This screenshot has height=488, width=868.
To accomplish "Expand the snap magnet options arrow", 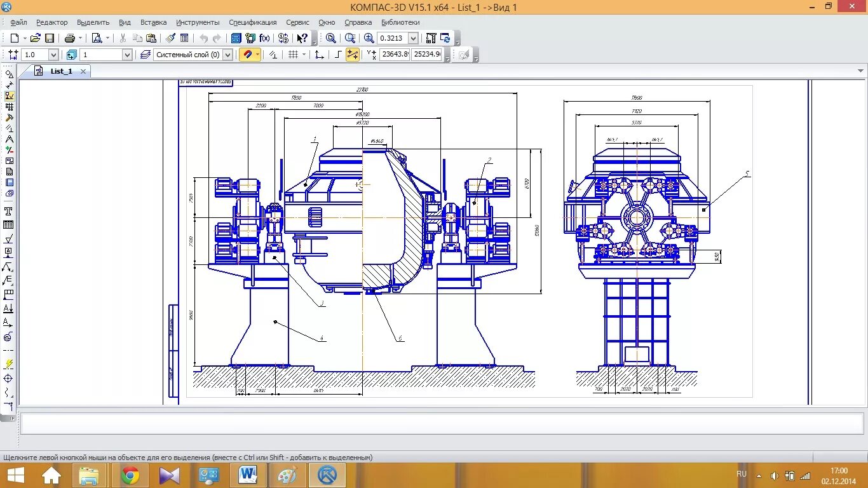I will point(257,55).
